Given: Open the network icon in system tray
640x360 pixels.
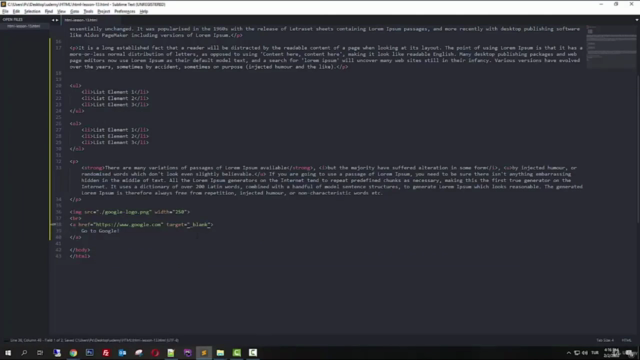Looking at the screenshot, I should tap(577, 353).
